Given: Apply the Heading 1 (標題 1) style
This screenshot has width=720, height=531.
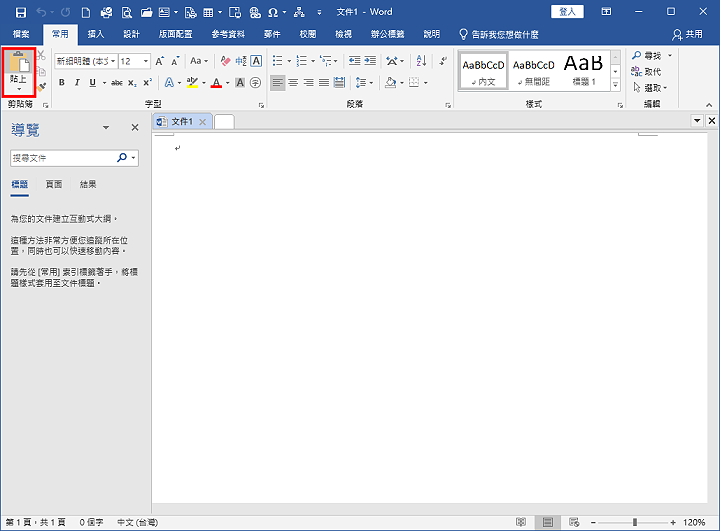Looking at the screenshot, I should click(x=584, y=70).
